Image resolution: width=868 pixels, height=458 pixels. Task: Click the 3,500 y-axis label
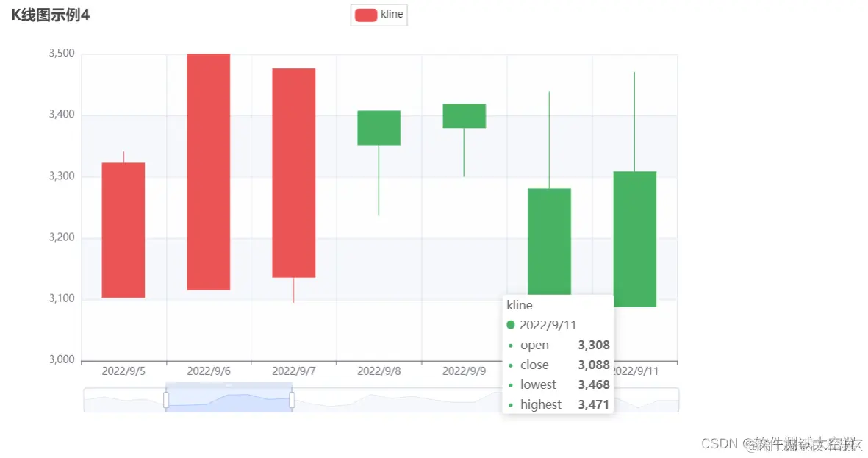62,53
